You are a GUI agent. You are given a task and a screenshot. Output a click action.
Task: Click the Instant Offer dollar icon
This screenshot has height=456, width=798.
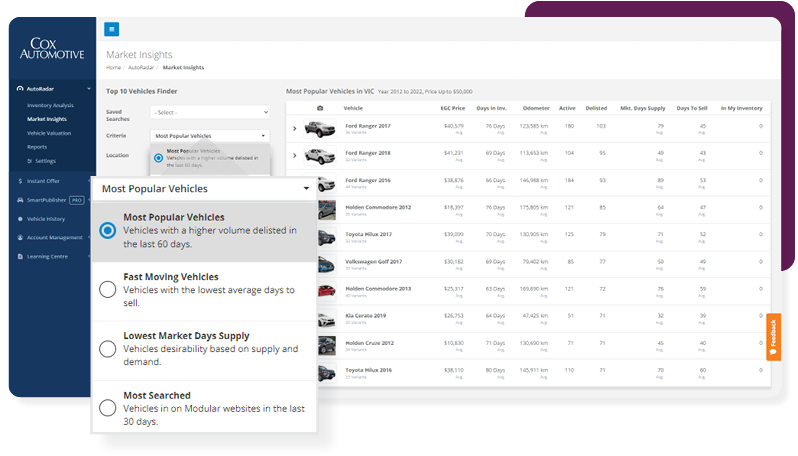coord(20,181)
